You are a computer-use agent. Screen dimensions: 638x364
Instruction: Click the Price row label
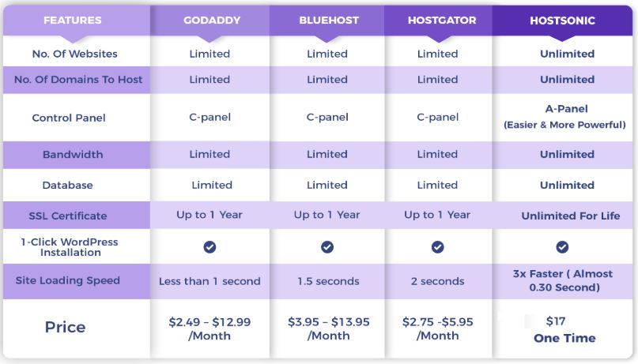pyautogui.click(x=65, y=327)
